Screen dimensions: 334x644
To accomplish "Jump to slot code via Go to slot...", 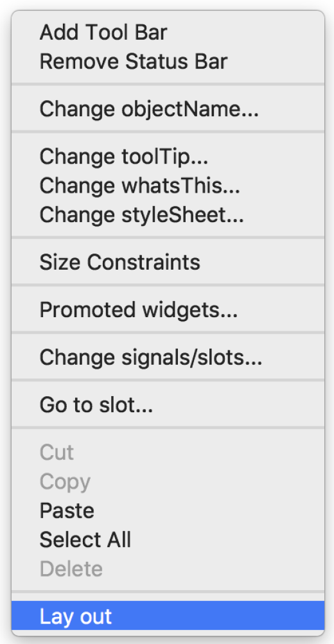I will (x=168, y=405).
